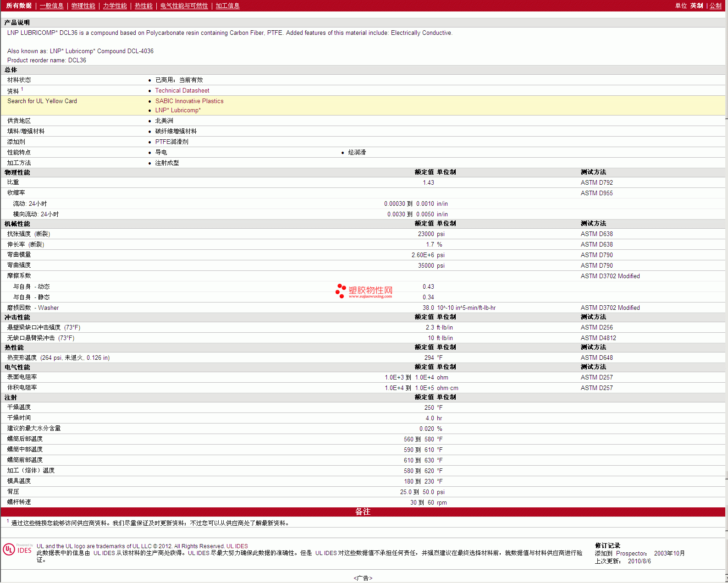Click the <广告> placeholder at bottom

[x=363, y=578]
